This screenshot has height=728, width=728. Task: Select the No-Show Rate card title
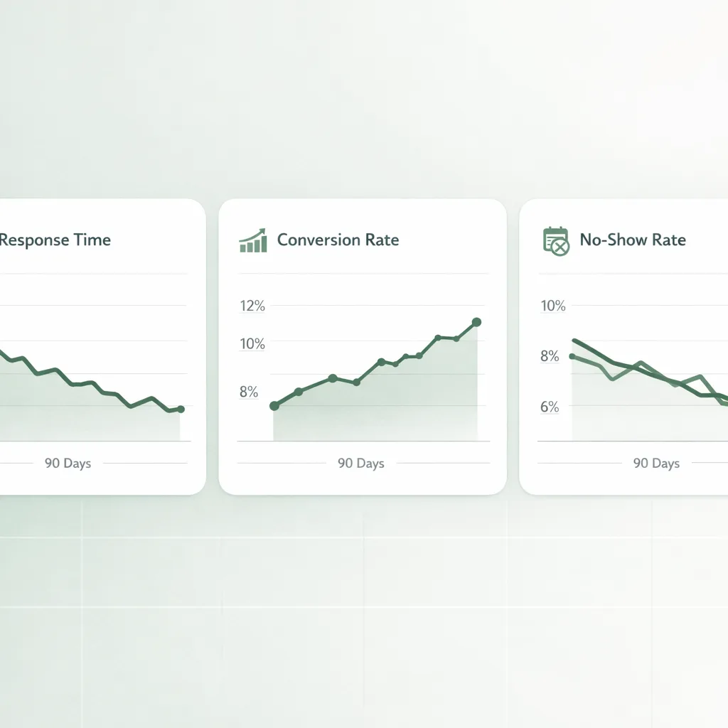click(x=633, y=240)
